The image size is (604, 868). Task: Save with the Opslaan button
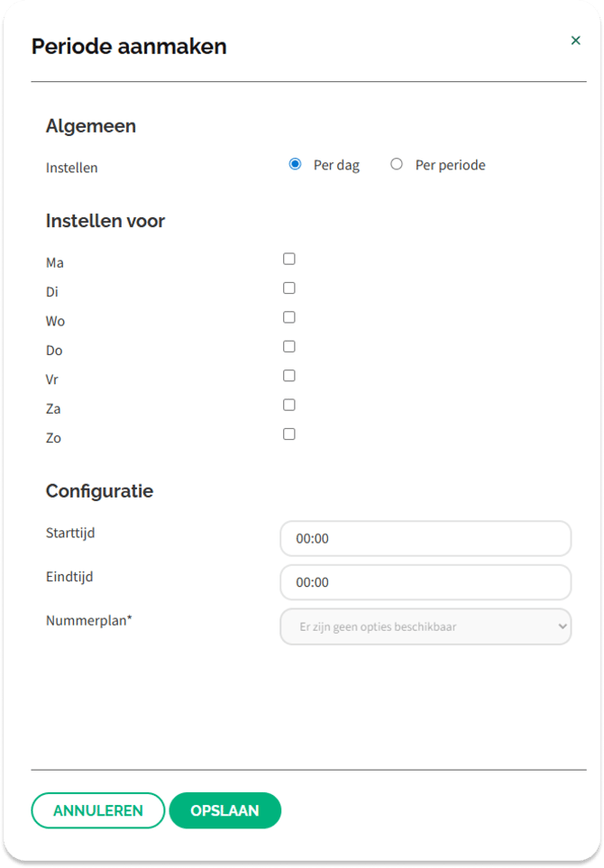tap(224, 810)
